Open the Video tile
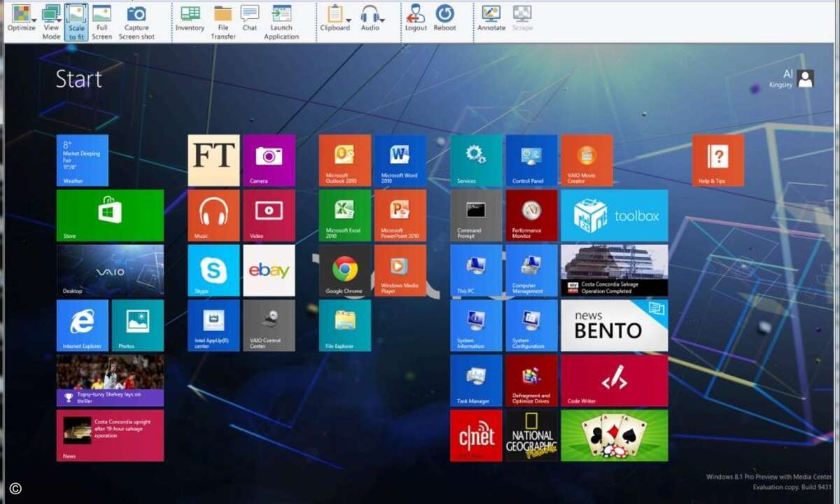The image size is (840, 504). tap(269, 216)
